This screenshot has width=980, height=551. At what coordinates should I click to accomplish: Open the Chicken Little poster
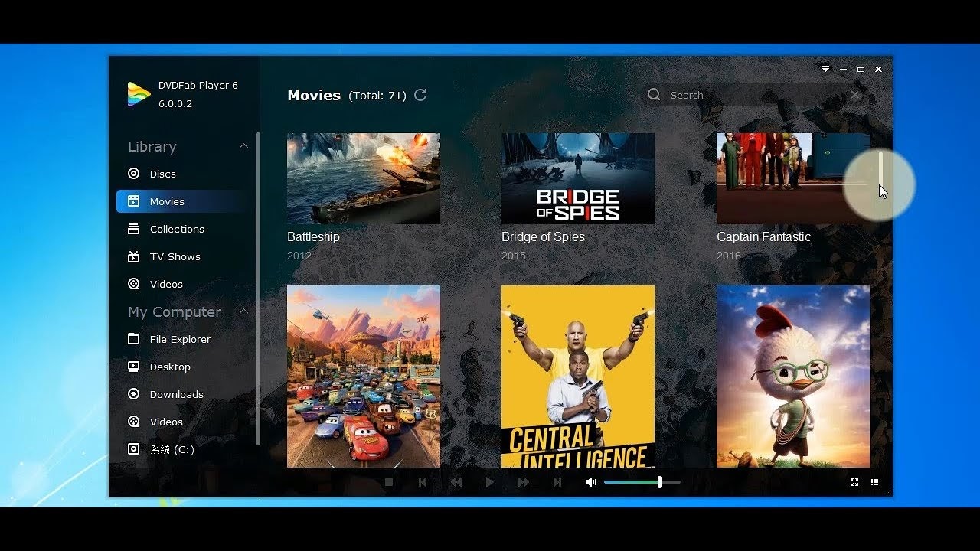pos(793,376)
